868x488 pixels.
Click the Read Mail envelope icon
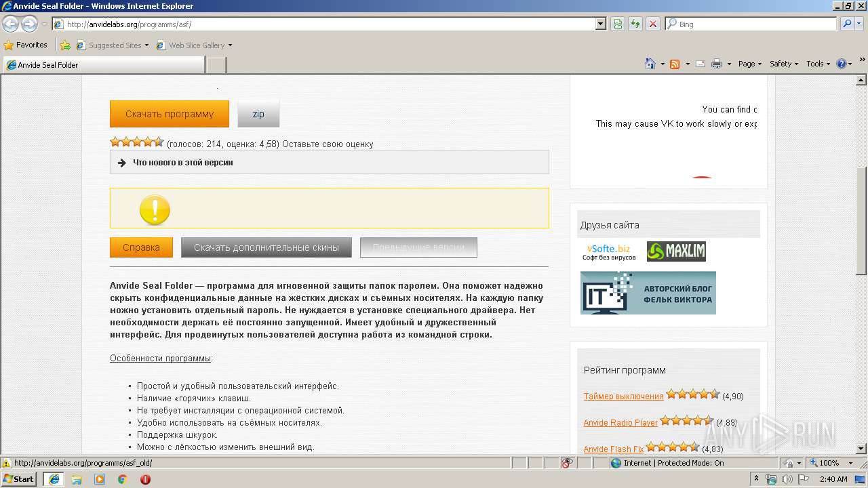point(701,64)
